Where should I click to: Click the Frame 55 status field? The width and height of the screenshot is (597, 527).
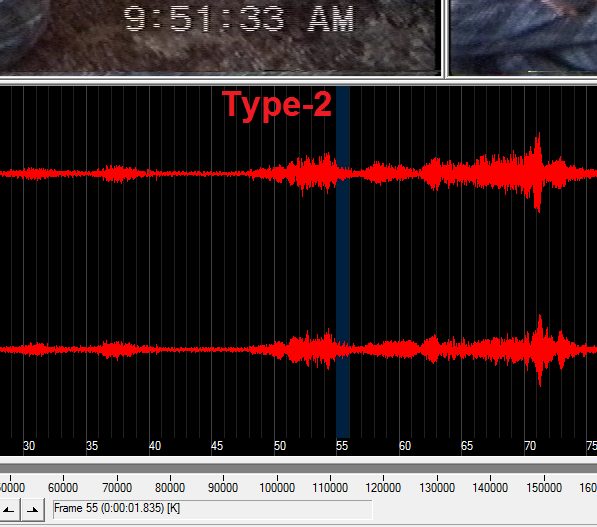212,509
